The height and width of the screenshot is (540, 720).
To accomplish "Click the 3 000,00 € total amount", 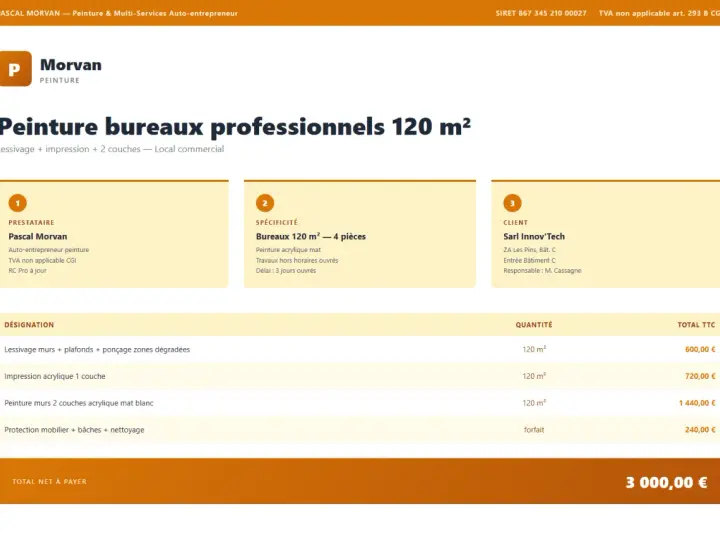I will [666, 482].
